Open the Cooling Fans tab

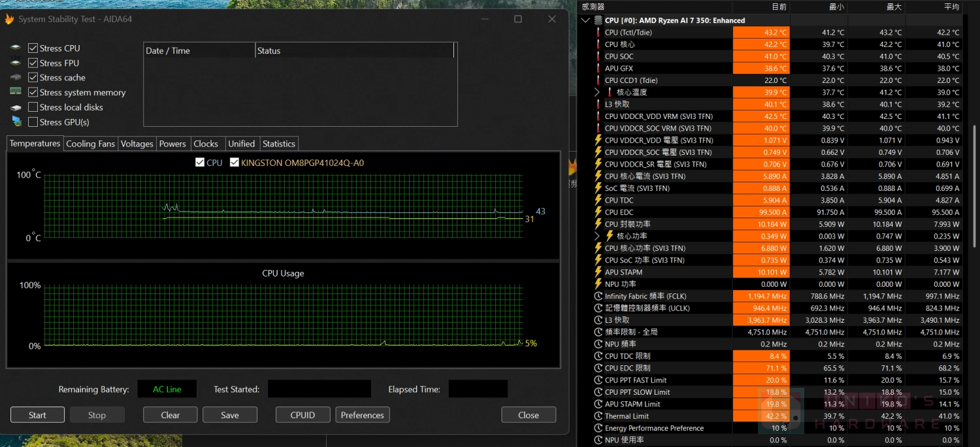(x=90, y=144)
